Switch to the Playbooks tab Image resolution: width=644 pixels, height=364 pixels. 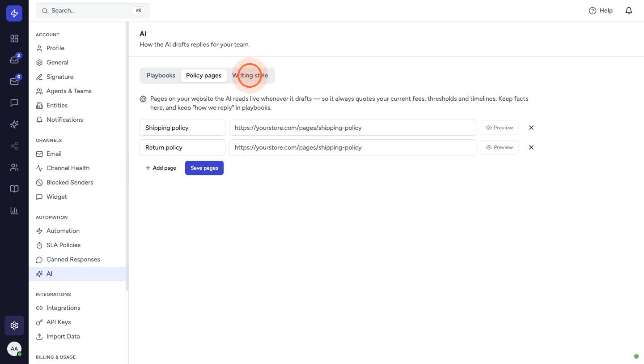coord(161,75)
